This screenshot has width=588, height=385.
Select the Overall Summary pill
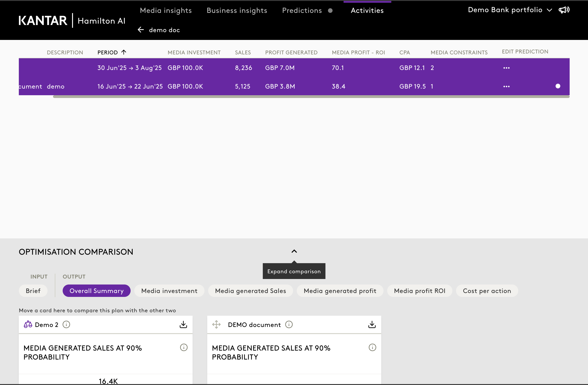(96, 291)
